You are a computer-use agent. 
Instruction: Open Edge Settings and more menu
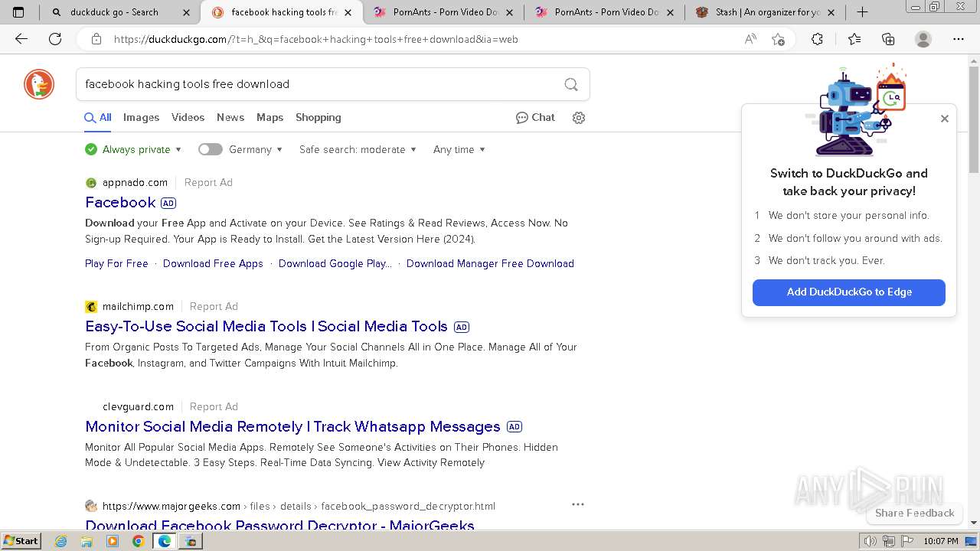tap(959, 39)
